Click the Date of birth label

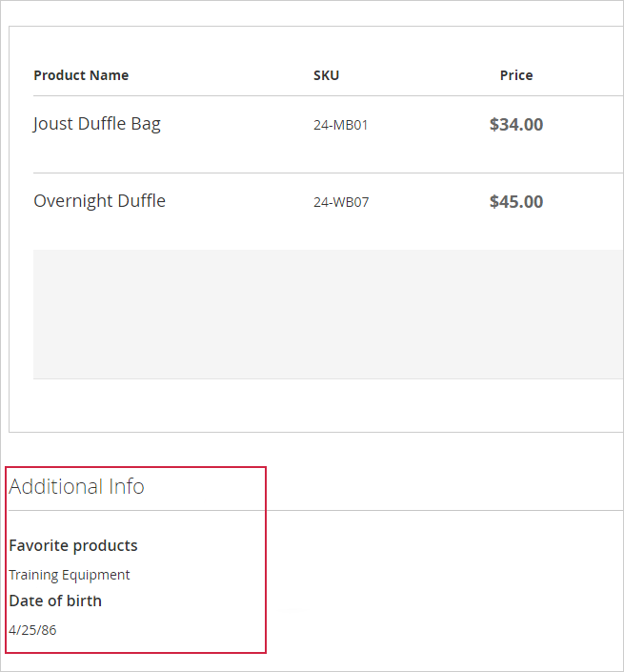55,601
